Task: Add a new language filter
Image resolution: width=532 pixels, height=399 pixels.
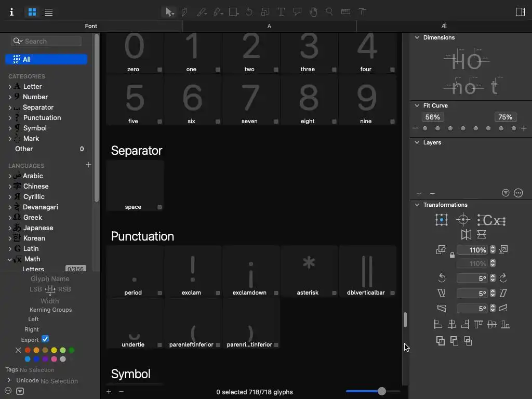Action: tap(88, 165)
